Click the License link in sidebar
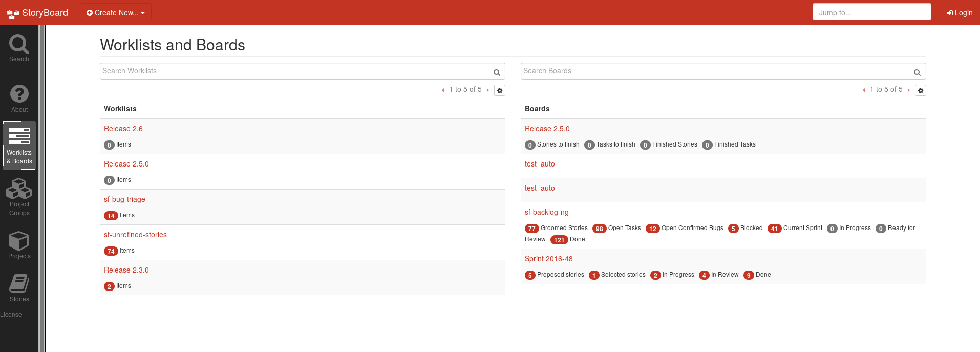980x352 pixels. click(11, 315)
